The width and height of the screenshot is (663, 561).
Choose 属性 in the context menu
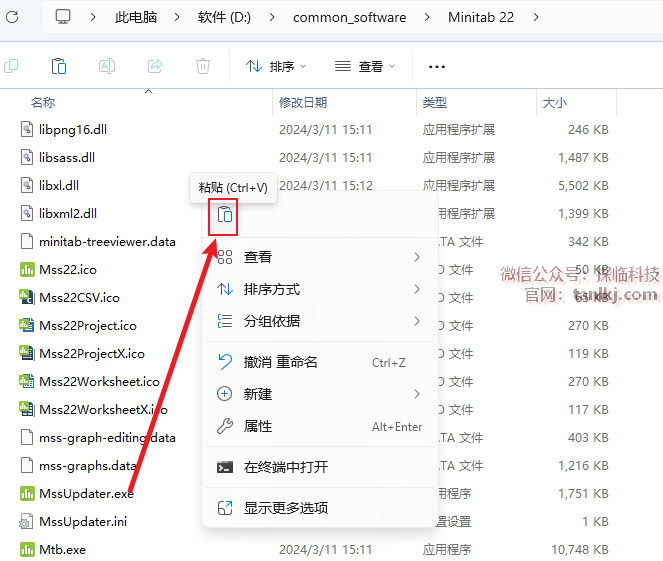click(x=320, y=426)
